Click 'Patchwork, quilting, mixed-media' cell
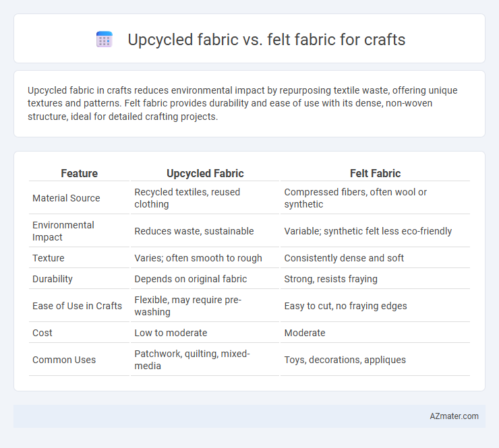 tap(192, 360)
